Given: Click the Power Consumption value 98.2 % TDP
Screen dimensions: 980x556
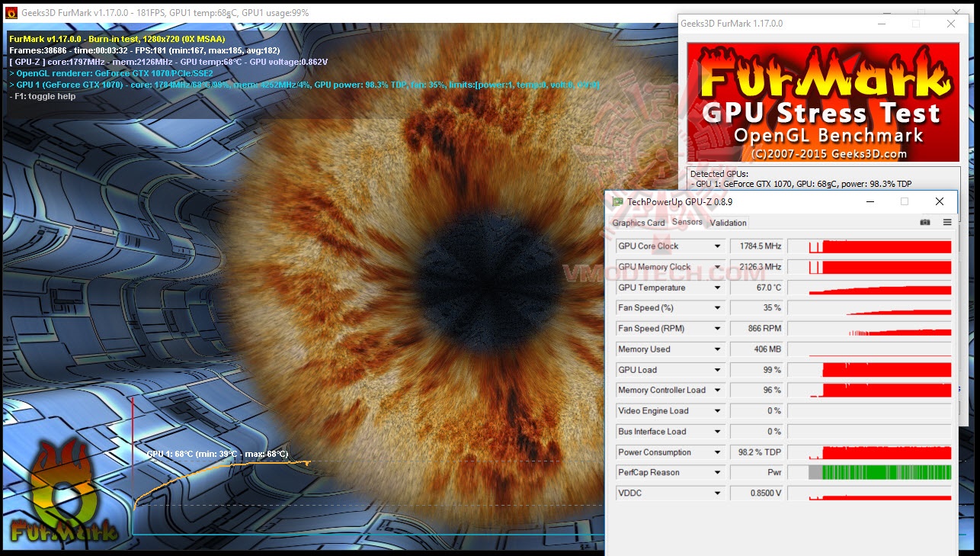Looking at the screenshot, I should [x=757, y=452].
